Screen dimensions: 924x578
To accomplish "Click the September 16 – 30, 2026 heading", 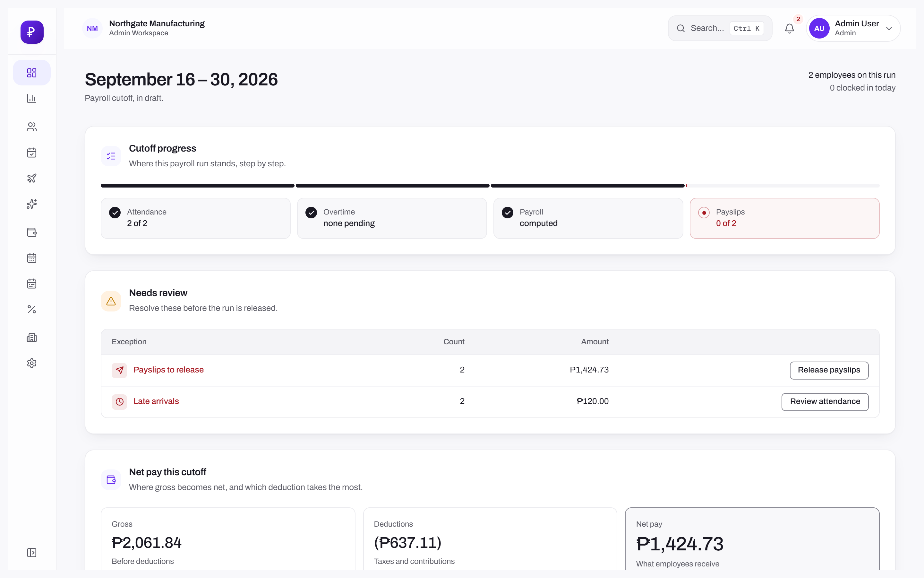I will tap(181, 80).
